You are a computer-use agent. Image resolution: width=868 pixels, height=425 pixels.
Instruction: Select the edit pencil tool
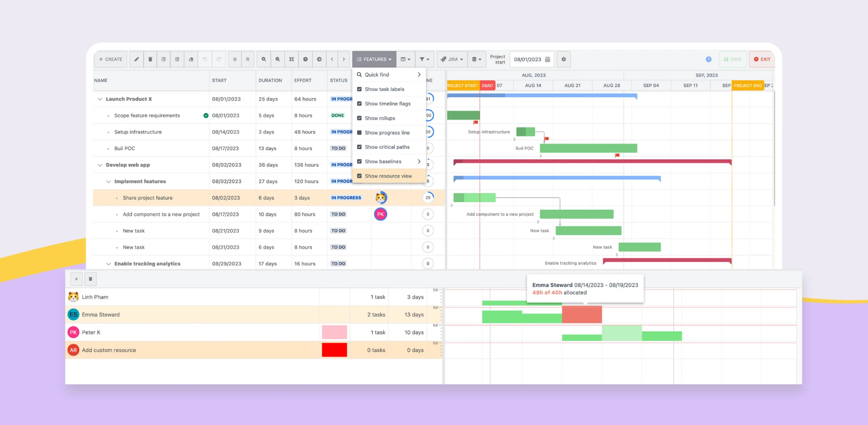point(136,59)
